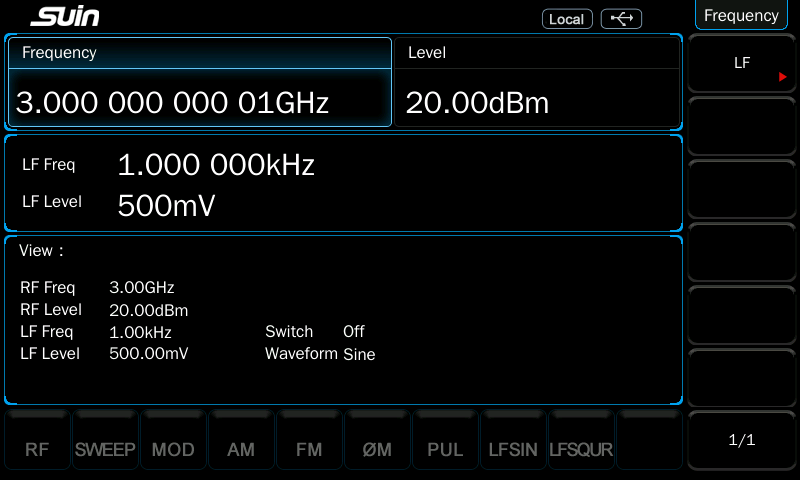Switch to the RF tab
Screen dimensions: 800x480
click(x=37, y=450)
